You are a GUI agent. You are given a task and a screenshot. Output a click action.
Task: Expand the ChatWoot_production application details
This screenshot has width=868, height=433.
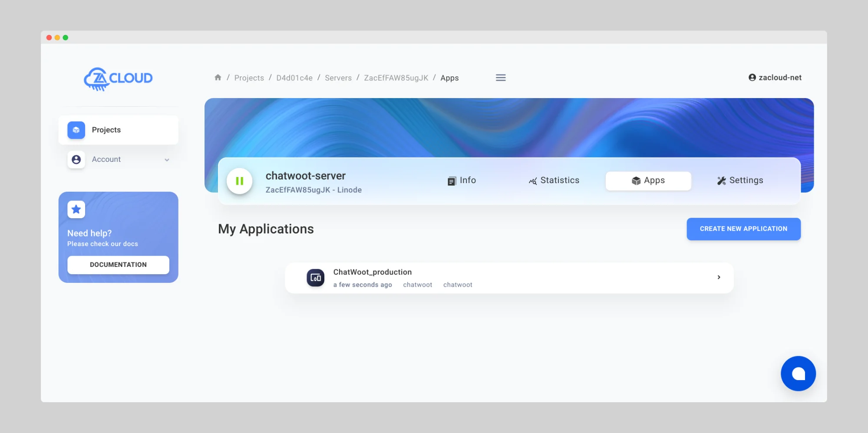[719, 277]
